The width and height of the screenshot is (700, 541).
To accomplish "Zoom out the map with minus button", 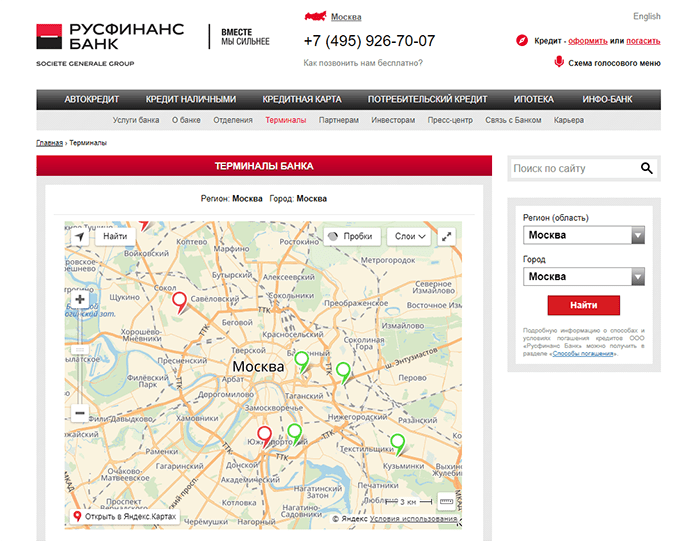I will pyautogui.click(x=80, y=413).
